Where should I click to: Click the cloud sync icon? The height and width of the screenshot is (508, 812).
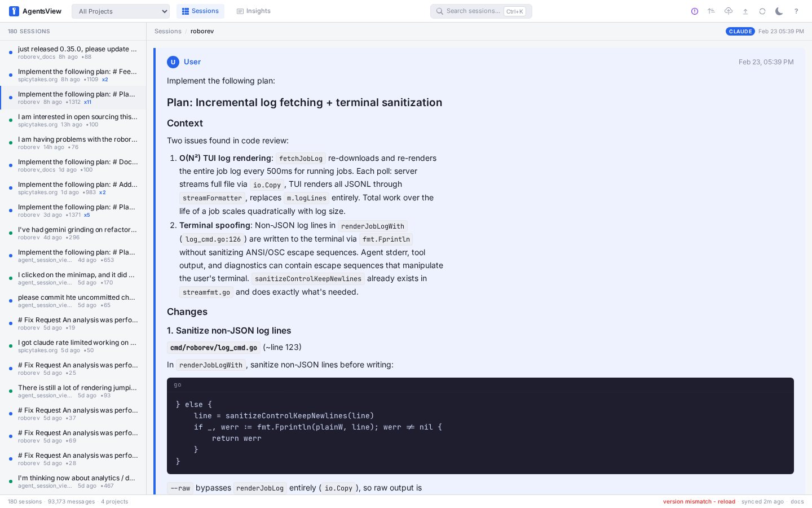pyautogui.click(x=728, y=11)
